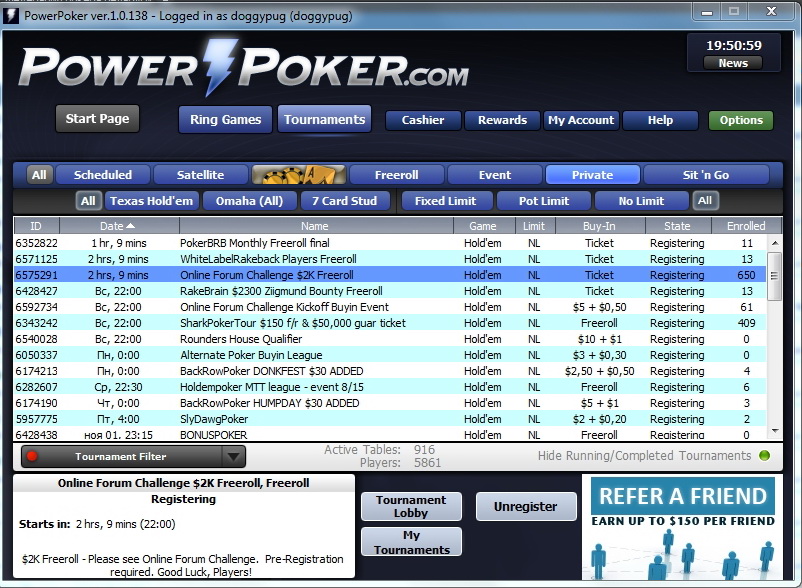Open the Tournament Lobby
The image size is (802, 588).
411,506
